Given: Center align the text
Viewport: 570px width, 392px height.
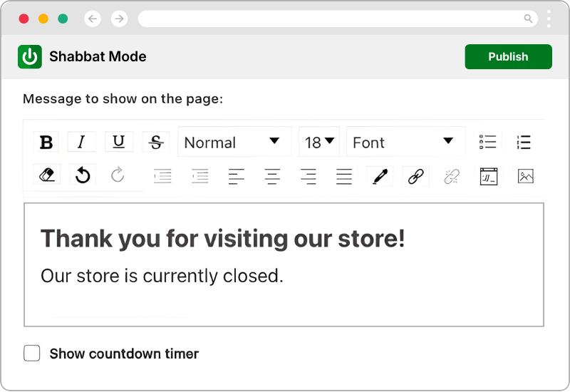Looking at the screenshot, I should tap(272, 176).
